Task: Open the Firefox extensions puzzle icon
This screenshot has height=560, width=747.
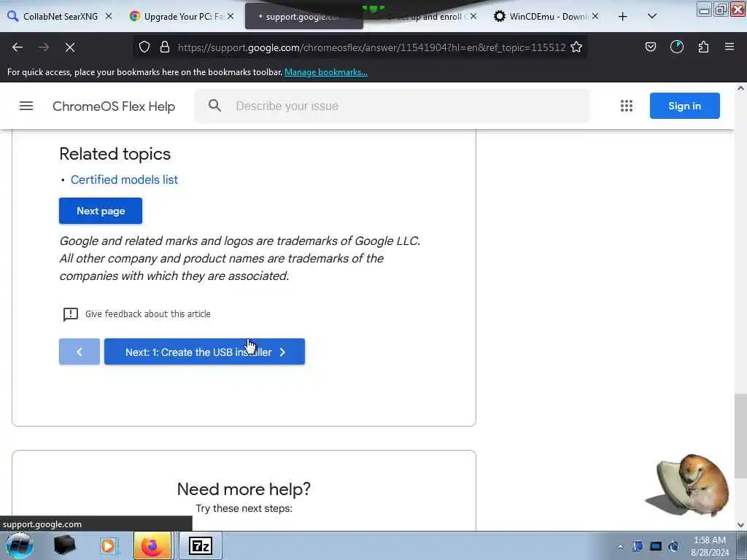Action: click(703, 47)
